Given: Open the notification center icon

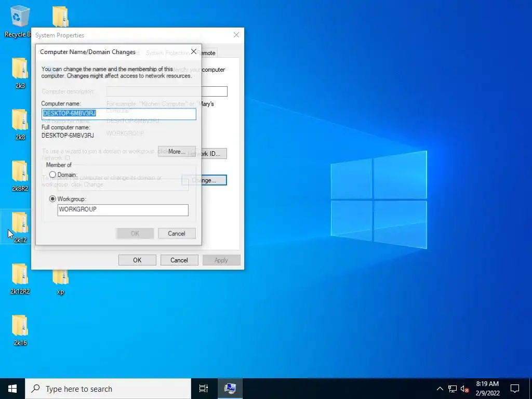Looking at the screenshot, I should (515, 389).
